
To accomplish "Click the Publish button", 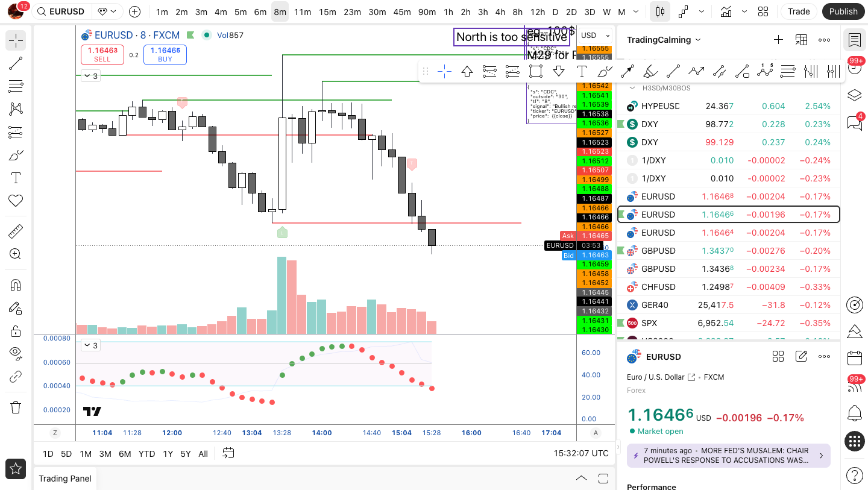I will (843, 11).
